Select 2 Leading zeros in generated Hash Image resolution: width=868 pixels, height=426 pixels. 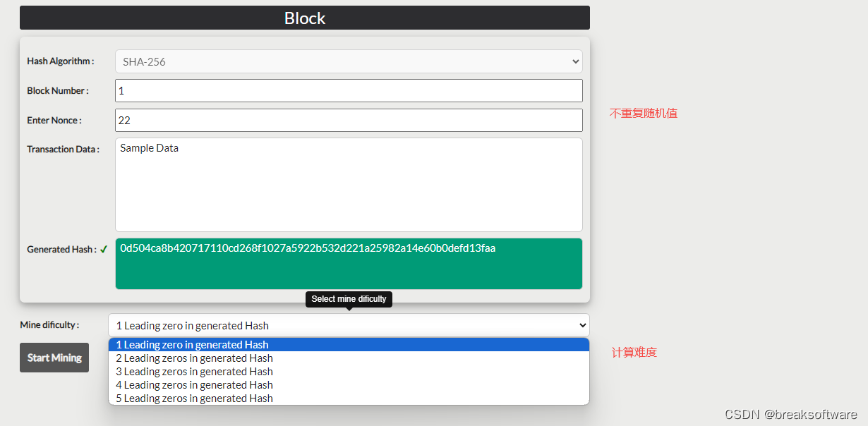pyautogui.click(x=349, y=358)
